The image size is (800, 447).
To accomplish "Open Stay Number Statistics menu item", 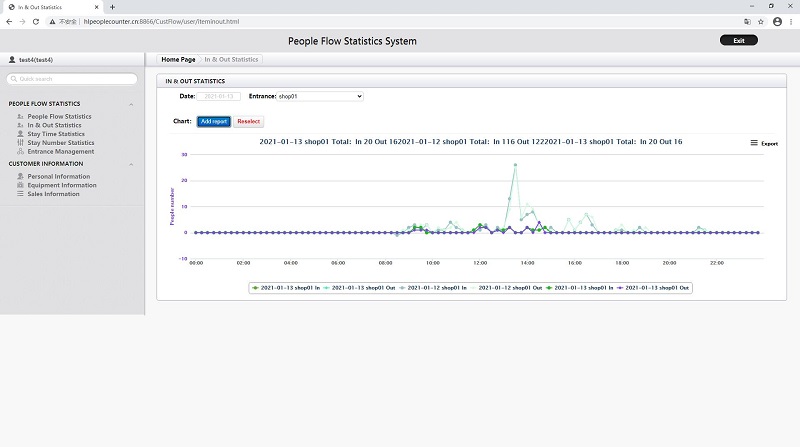I will tap(61, 142).
